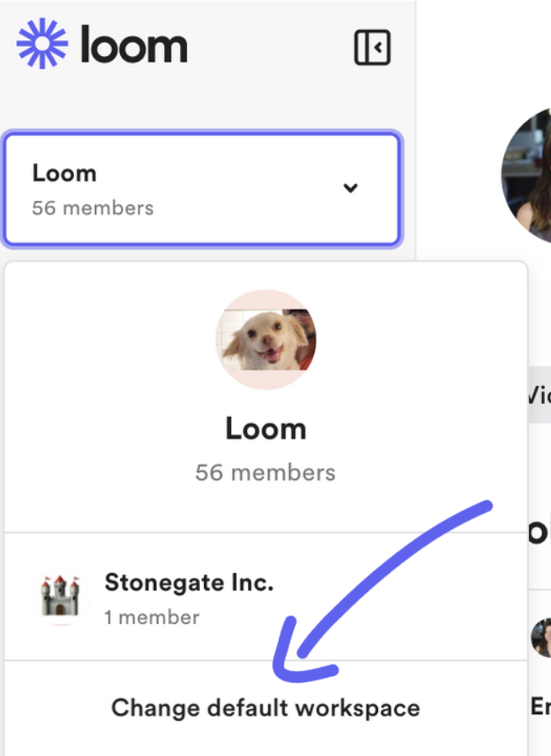Switch to the Stonegate Inc. workspace

tap(189, 582)
